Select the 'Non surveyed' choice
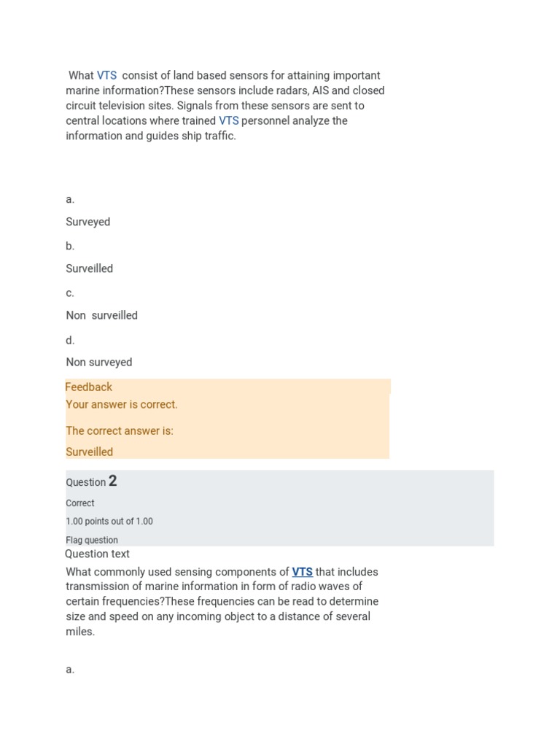The image size is (560, 747). click(x=99, y=362)
